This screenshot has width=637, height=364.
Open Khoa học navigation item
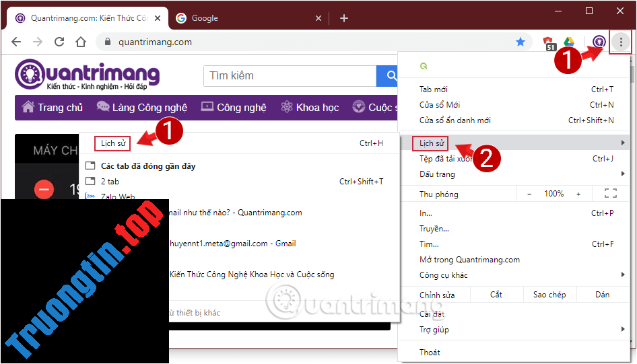point(310,108)
